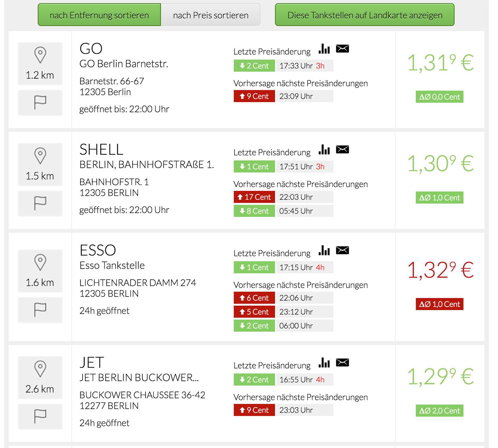Switch to nach Preis sortieren

point(210,15)
